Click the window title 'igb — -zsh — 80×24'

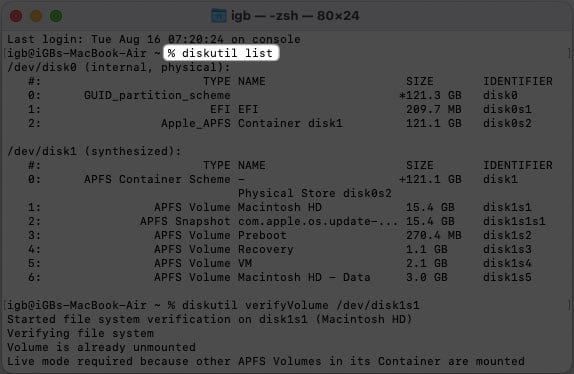295,16
